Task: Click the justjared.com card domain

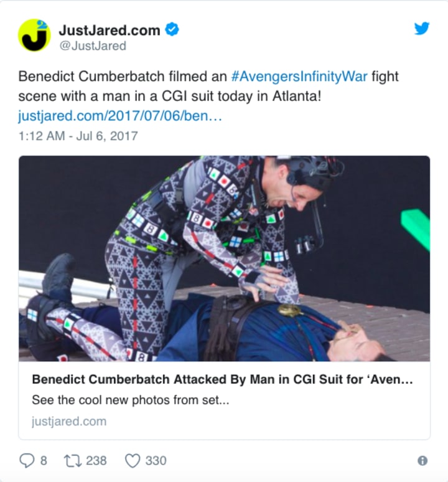Action: click(69, 421)
